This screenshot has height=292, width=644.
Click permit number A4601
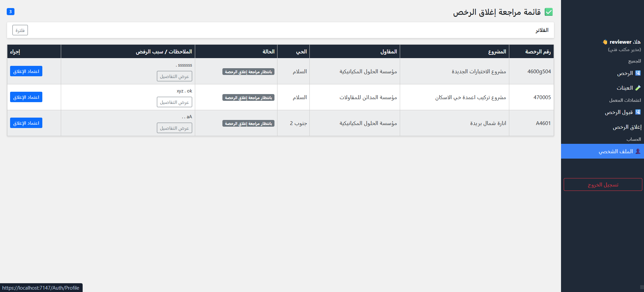tap(543, 123)
